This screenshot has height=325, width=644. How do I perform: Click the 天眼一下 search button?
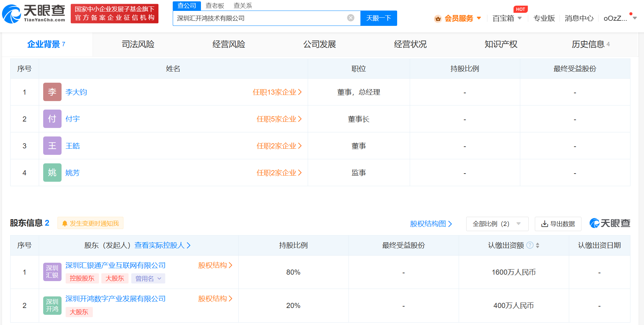point(378,18)
